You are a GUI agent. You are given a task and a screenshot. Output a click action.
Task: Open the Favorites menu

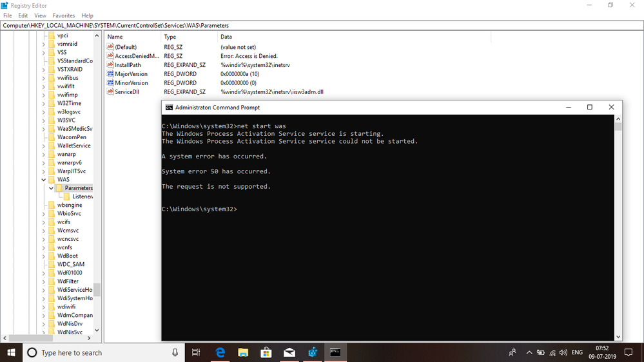coord(64,15)
